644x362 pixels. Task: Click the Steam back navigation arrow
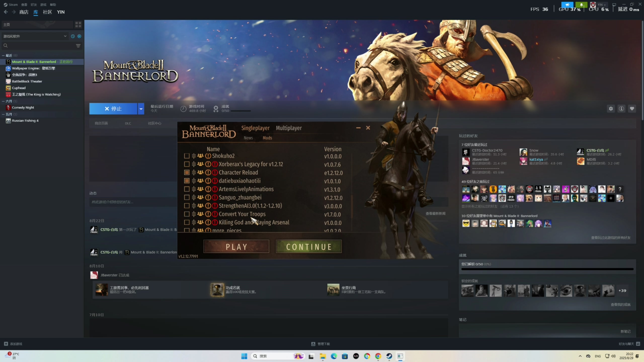6,12
